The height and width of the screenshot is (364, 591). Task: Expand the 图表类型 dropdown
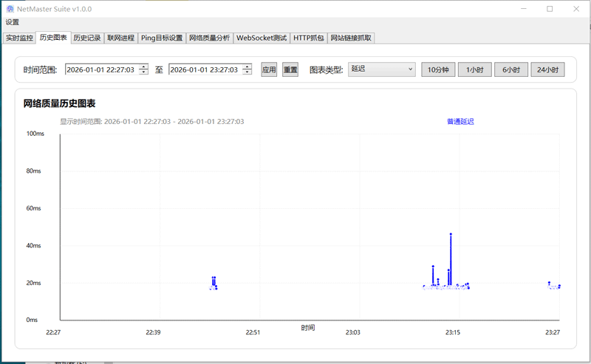coord(382,69)
